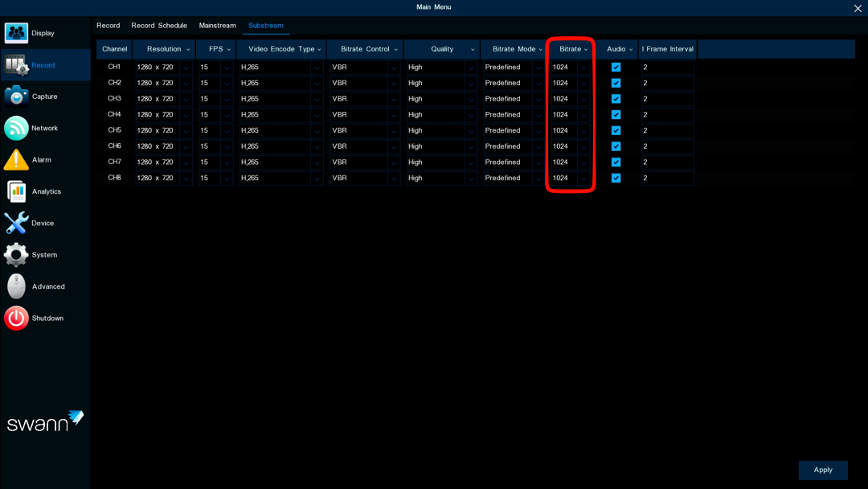Close the Main Menu window
The width and height of the screenshot is (868, 489).
(858, 8)
